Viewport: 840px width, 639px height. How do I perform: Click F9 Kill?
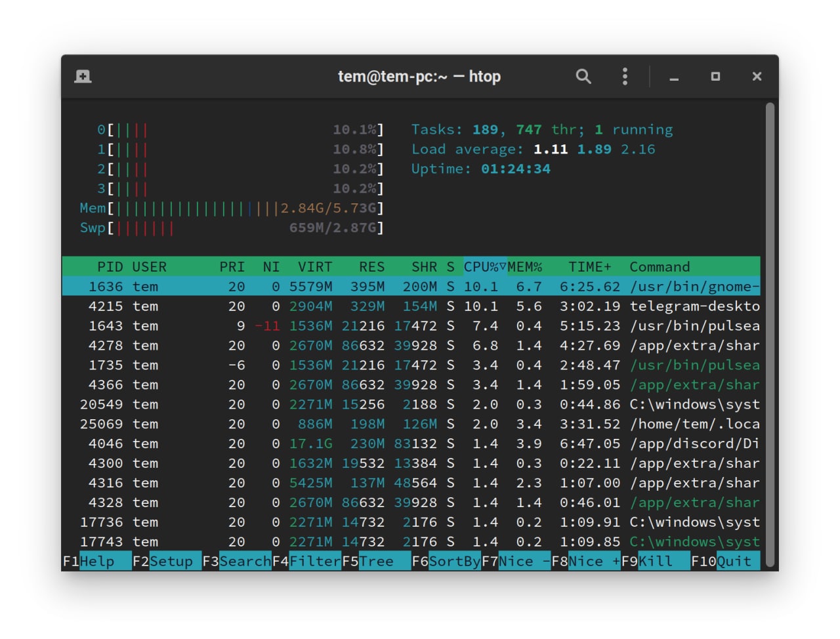pos(656,562)
